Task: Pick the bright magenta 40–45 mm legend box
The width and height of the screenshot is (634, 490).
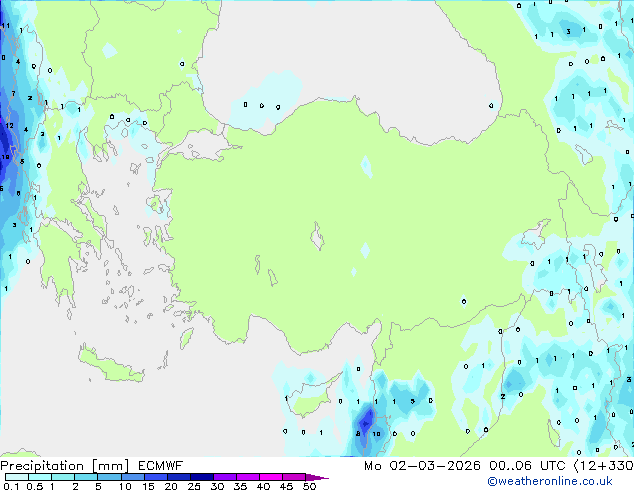Action: point(271,477)
